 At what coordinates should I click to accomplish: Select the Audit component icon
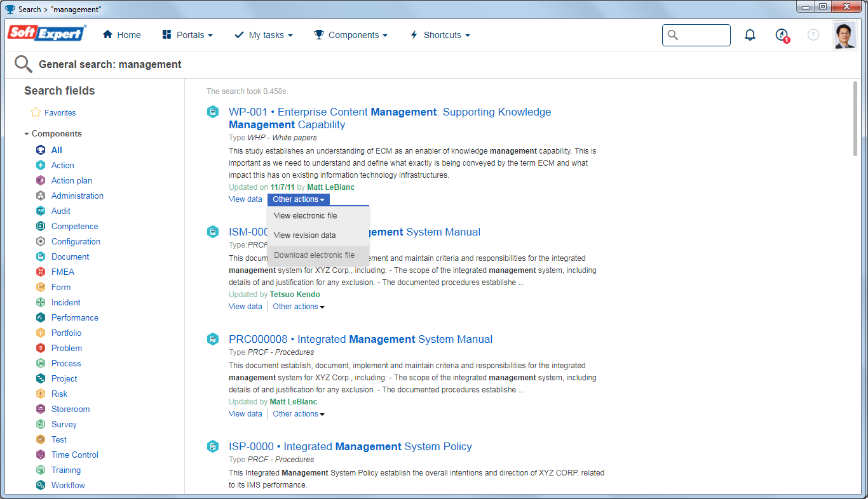[41, 211]
